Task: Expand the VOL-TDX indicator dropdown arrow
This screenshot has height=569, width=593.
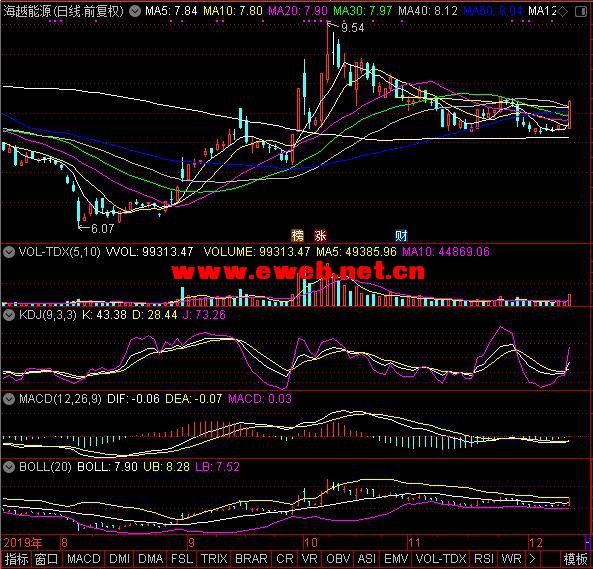Action: click(9, 252)
